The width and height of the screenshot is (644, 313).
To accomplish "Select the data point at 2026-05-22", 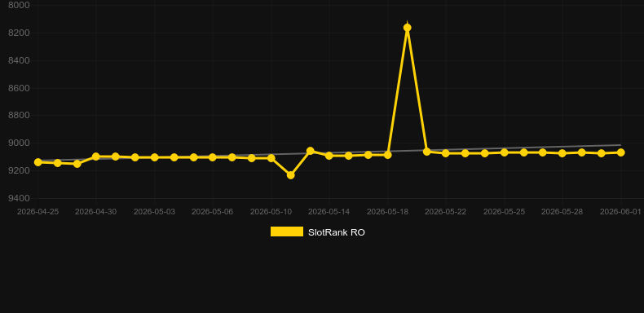I will 446,153.
